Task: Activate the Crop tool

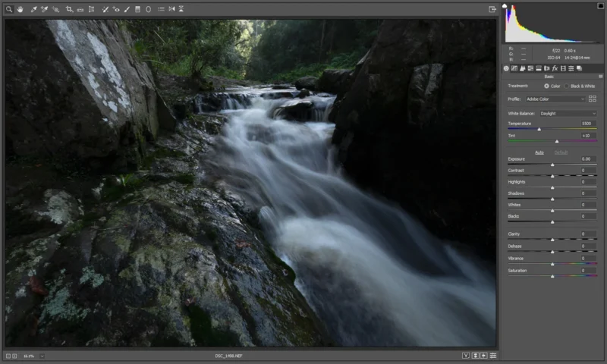Action: click(69, 9)
